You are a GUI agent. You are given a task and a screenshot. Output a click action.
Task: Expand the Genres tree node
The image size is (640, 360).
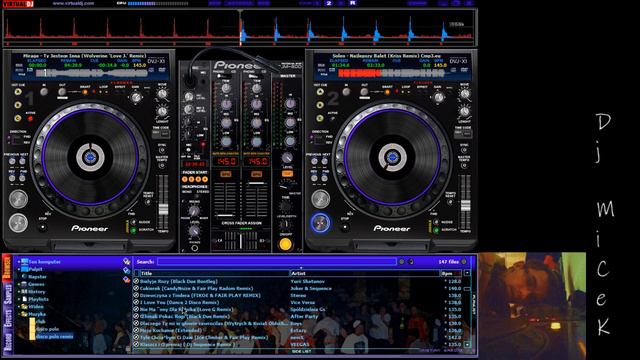(19, 284)
